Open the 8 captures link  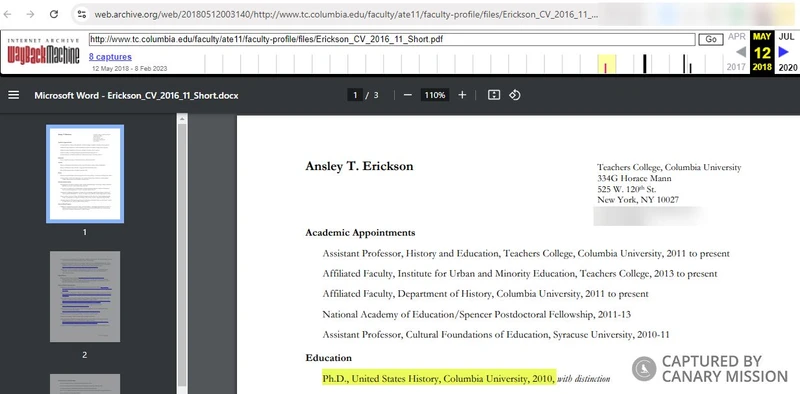(110, 57)
